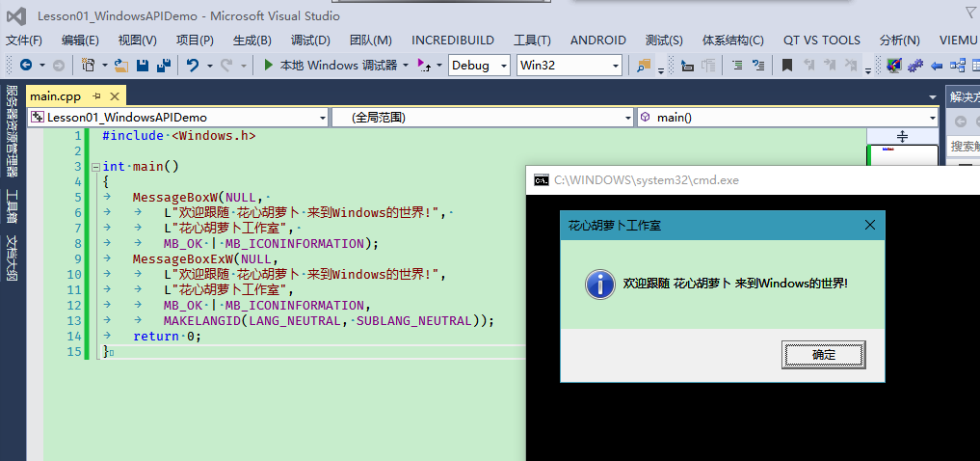Toggle the pin on main.cpp tab
The image size is (980, 461).
(97, 95)
